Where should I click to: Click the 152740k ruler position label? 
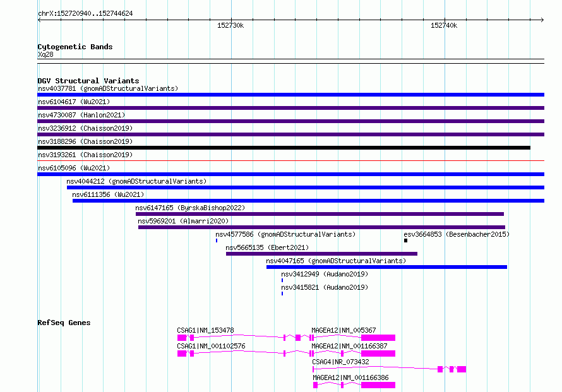[x=444, y=25]
